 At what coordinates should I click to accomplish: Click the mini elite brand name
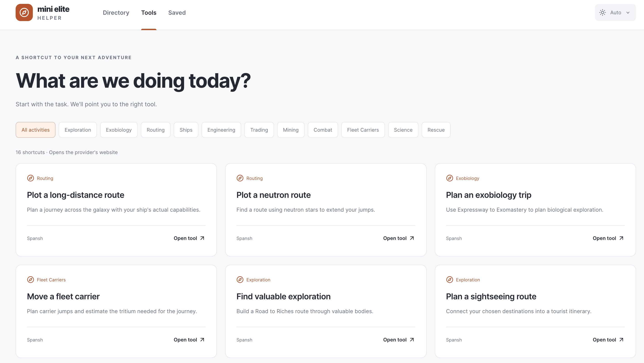53,9
